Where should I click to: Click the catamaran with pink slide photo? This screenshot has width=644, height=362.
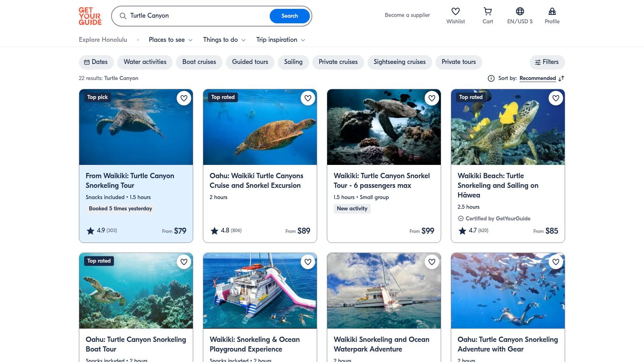(x=260, y=291)
